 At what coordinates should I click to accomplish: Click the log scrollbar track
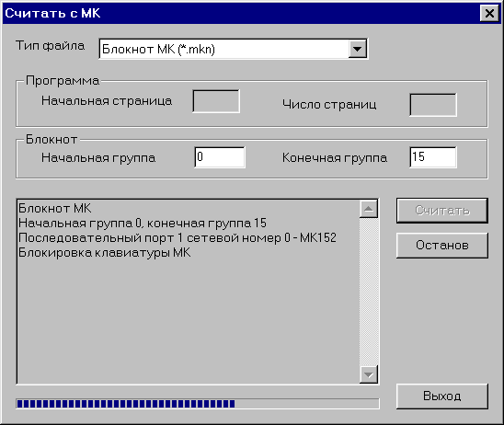point(369,292)
